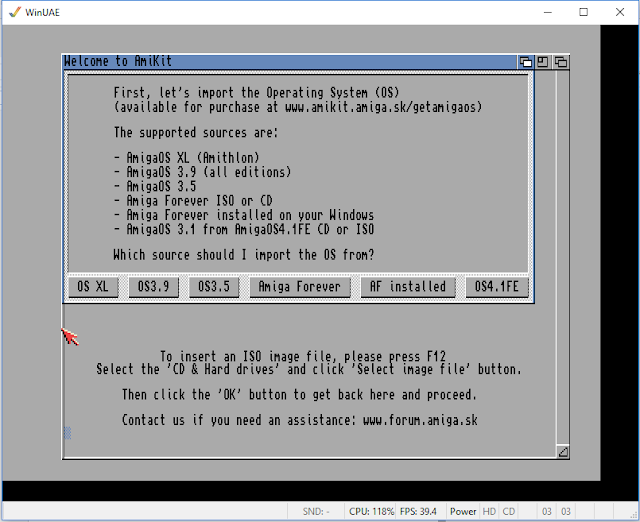640x522 pixels.
Task: Click the 'AmigaOS XL (Amithlon)' list line
Action: (187, 158)
